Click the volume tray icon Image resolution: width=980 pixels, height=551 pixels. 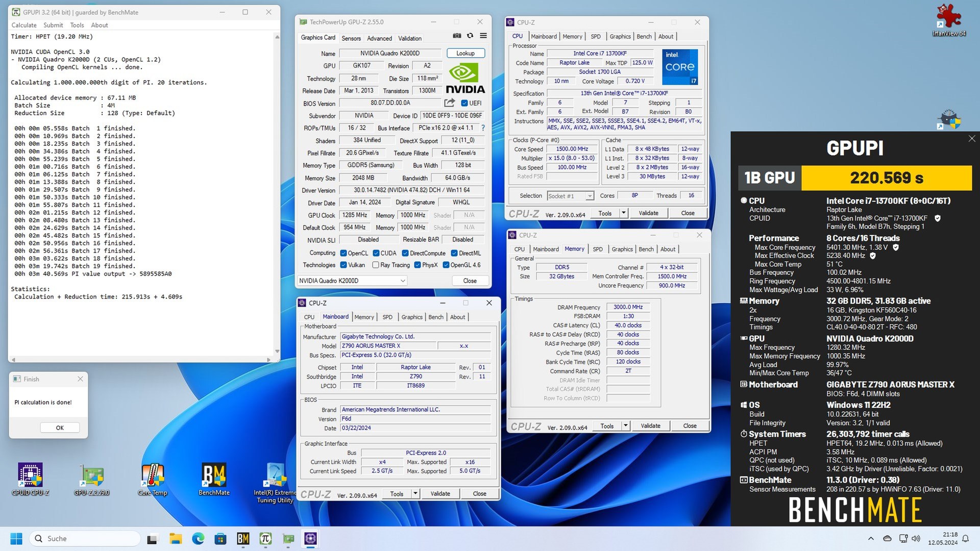point(916,539)
